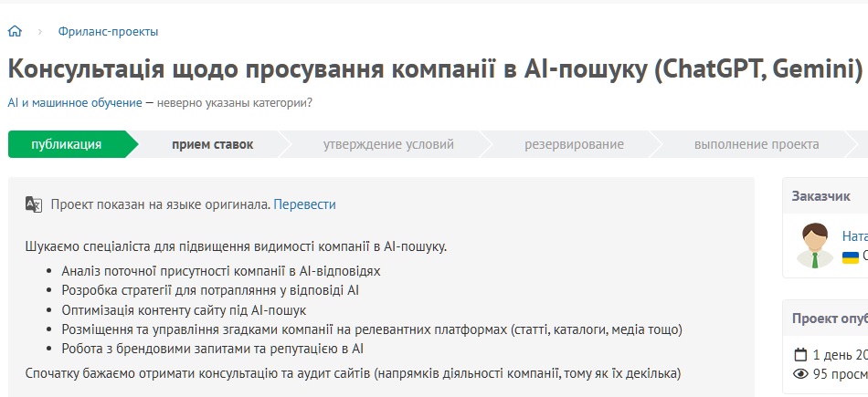Viewport: 868px width, 397px height.
Task: Click the Заказчик panel heading
Action: pos(820,196)
